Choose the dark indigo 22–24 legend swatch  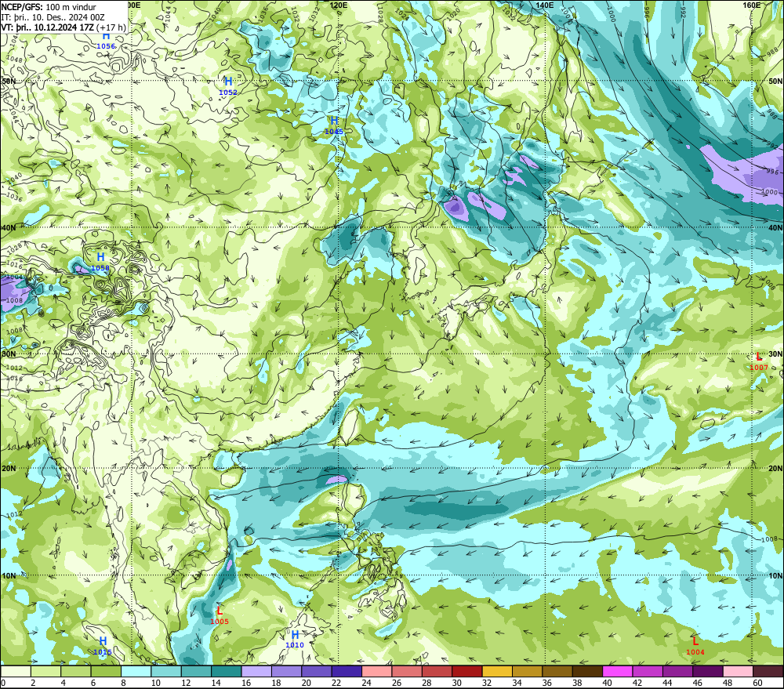tap(347, 671)
